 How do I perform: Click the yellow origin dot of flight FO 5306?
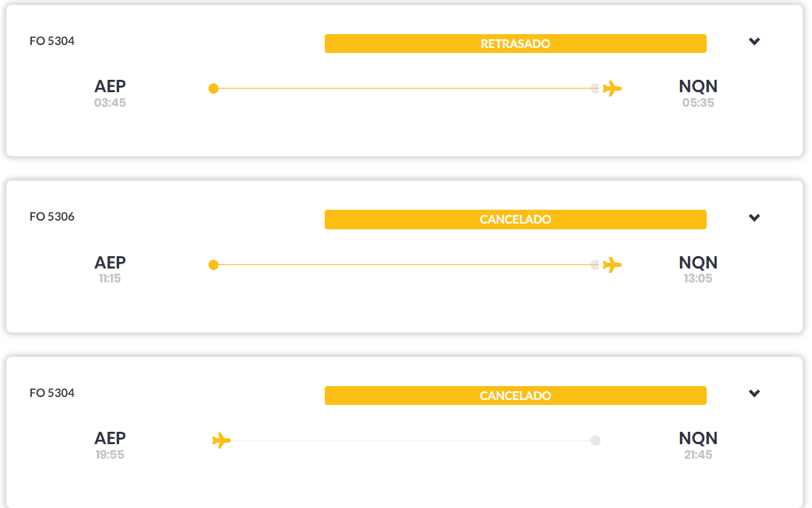click(x=214, y=265)
